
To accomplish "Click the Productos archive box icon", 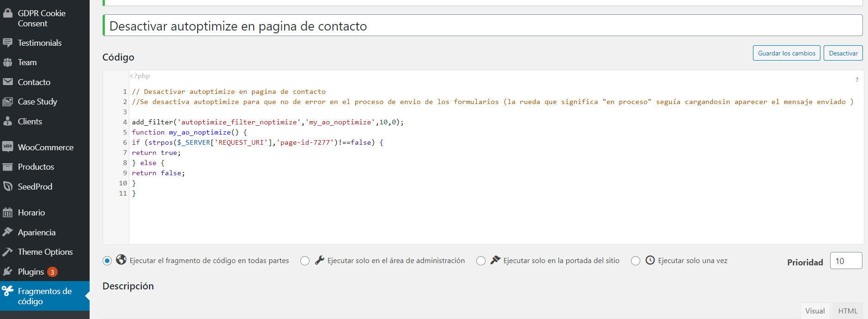I will tap(8, 167).
